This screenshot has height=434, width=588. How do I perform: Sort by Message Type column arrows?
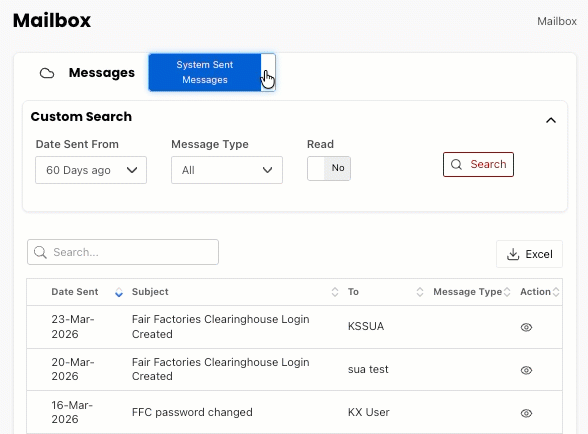[x=507, y=292]
